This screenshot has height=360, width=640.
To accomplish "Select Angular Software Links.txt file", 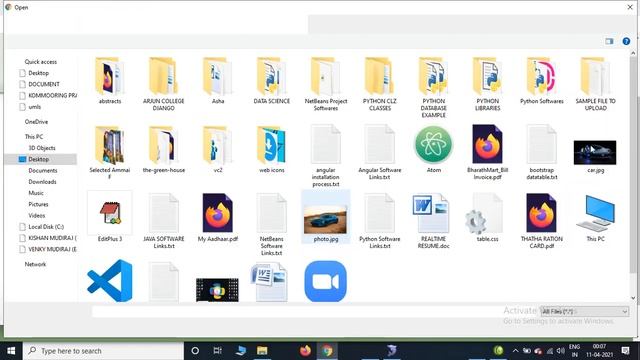I will click(380, 153).
